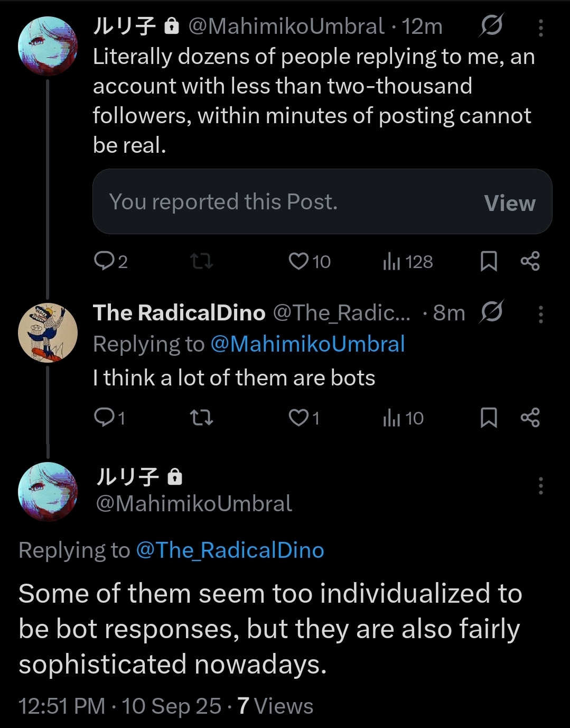The image size is (570, 728).
Task: Open more options on the main post
Action: click(x=540, y=485)
